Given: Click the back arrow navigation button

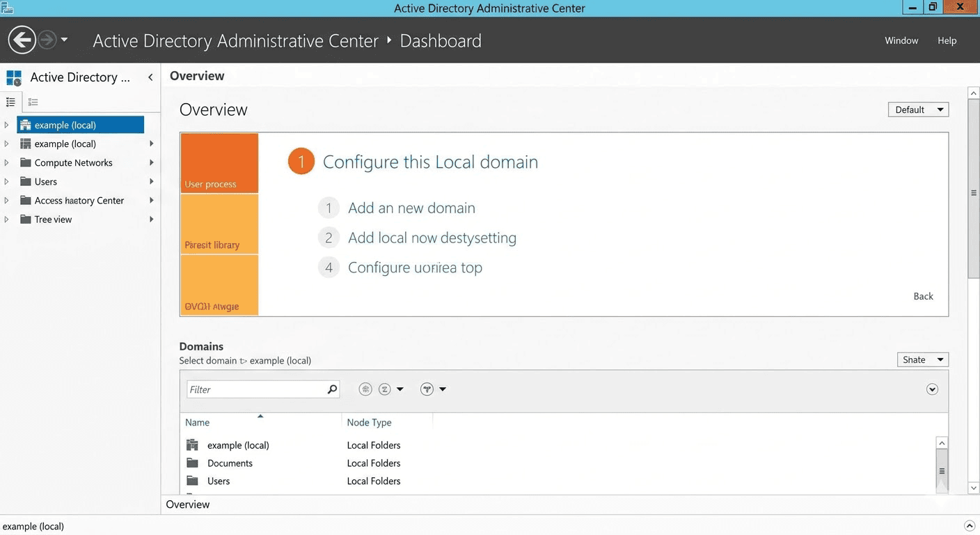Looking at the screenshot, I should [x=20, y=39].
